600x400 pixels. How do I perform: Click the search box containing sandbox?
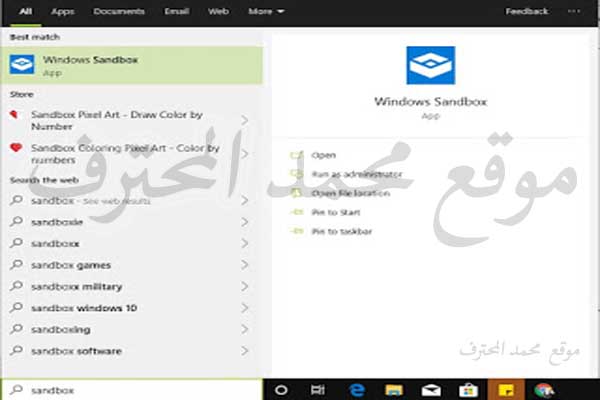click(132, 390)
